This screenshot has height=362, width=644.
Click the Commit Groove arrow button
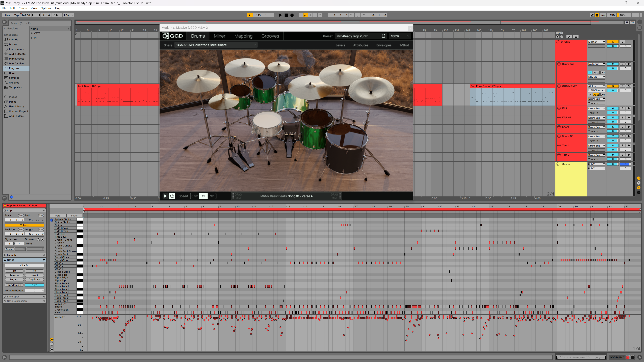click(x=42, y=239)
